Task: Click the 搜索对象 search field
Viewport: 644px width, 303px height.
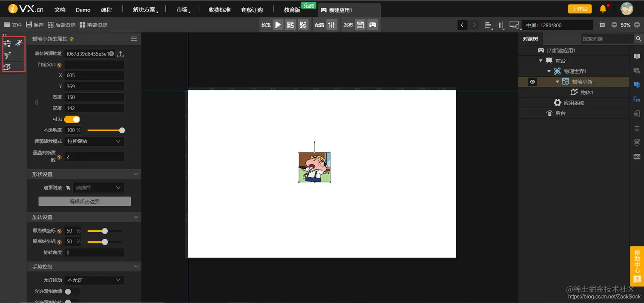Action: pyautogui.click(x=607, y=39)
